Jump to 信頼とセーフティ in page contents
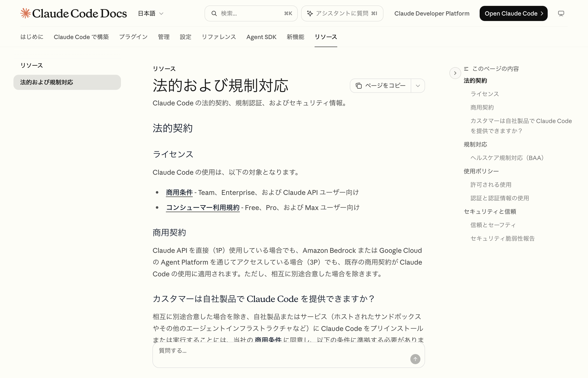This screenshot has height=378, width=588. coord(493,225)
